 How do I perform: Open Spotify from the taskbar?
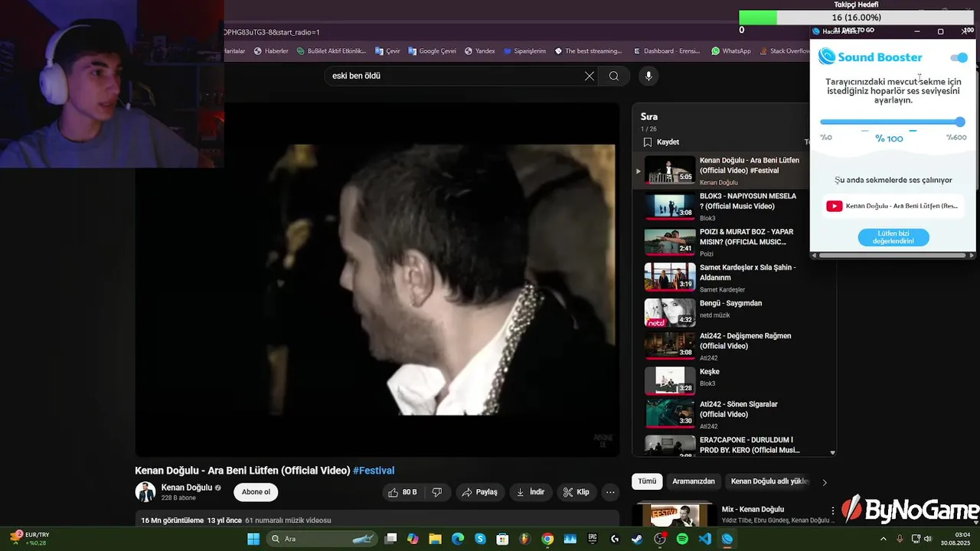(x=682, y=539)
